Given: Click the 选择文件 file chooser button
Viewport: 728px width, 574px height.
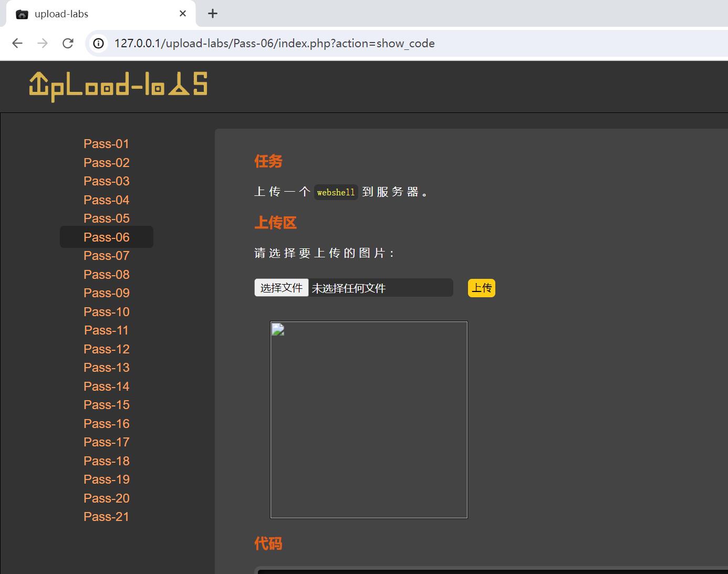Looking at the screenshot, I should (282, 288).
